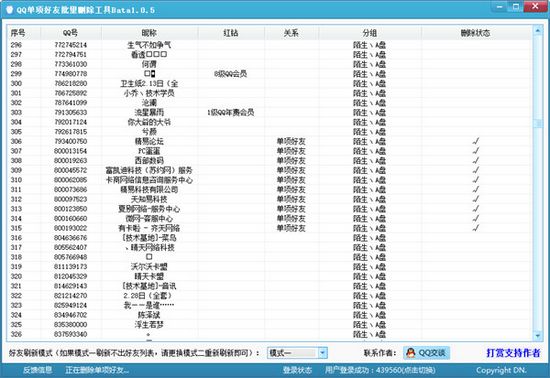
Task: Open the 模式一 refresh mode dropdown arrow
Action: pos(323,353)
